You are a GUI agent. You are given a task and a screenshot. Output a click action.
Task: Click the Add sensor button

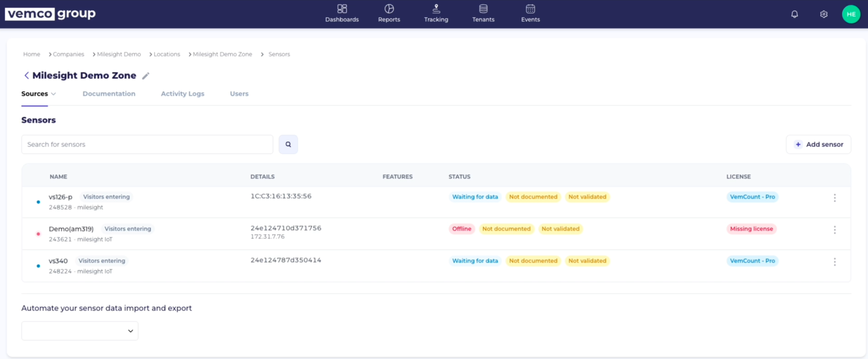click(818, 144)
